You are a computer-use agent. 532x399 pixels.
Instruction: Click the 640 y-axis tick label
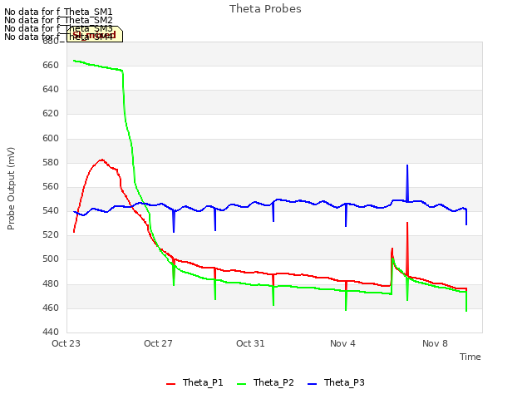[51, 89]
